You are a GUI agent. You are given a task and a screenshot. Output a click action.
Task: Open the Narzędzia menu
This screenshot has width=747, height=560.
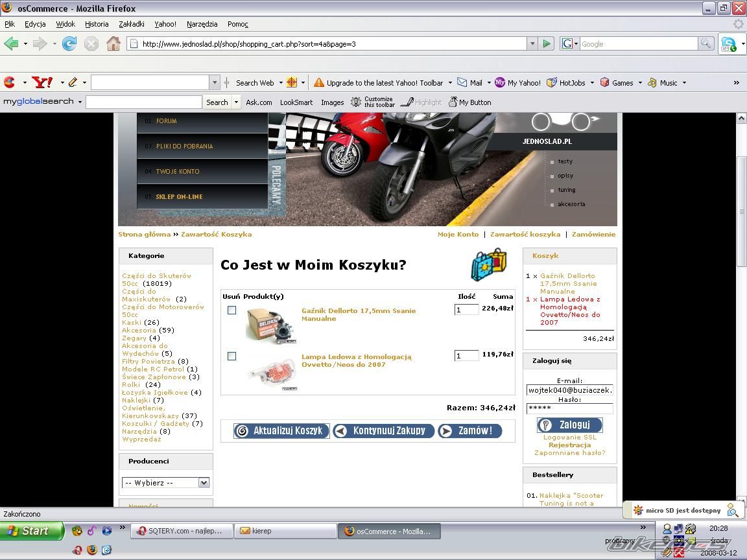tap(202, 24)
